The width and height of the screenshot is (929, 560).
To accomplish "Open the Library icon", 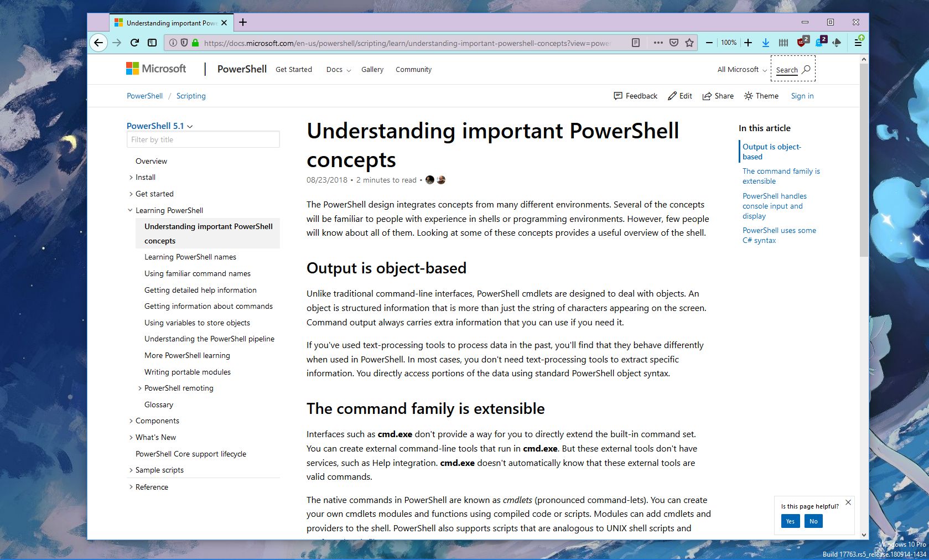I will coord(783,43).
